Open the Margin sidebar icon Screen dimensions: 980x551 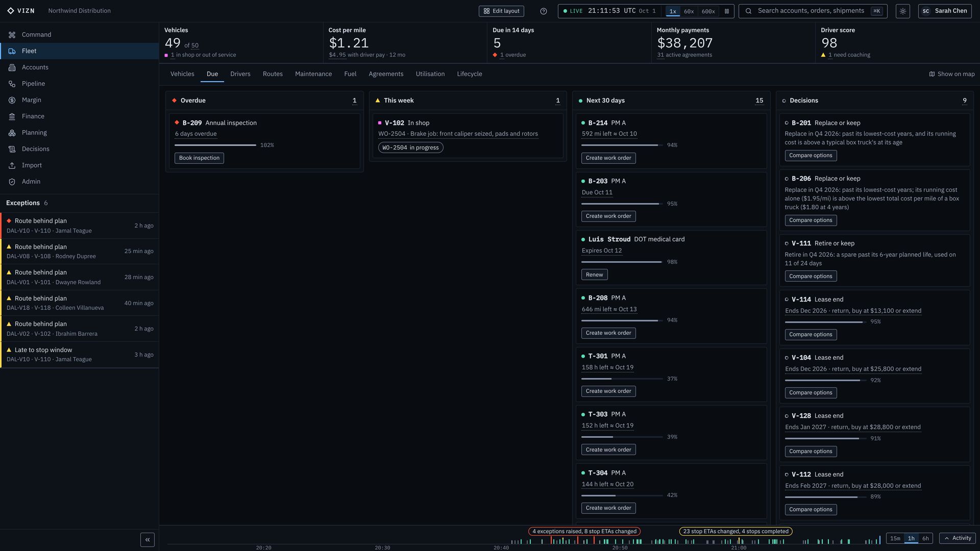click(x=12, y=100)
